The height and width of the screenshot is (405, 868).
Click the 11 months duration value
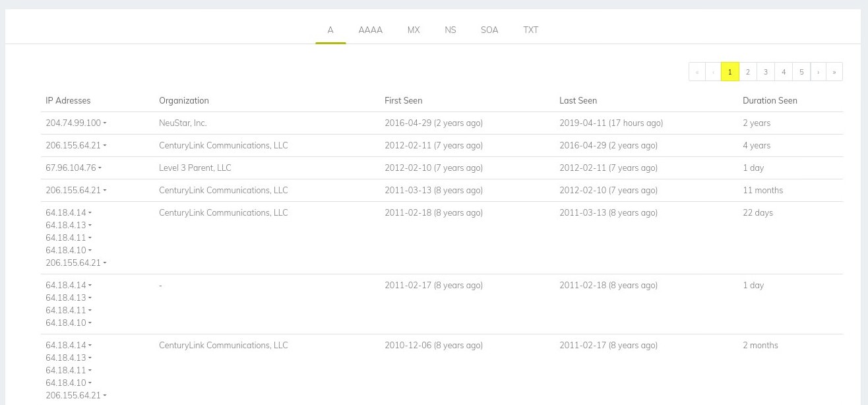coord(763,190)
